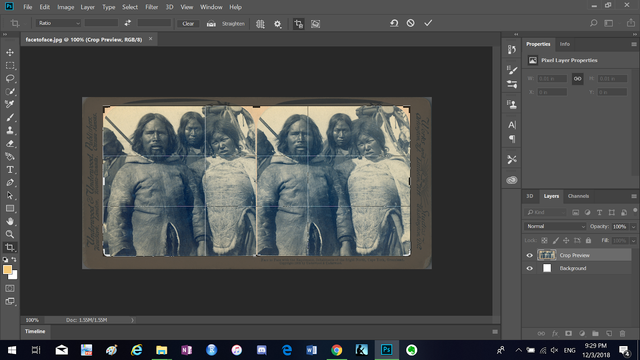Toggle lock all for layer

588,240
